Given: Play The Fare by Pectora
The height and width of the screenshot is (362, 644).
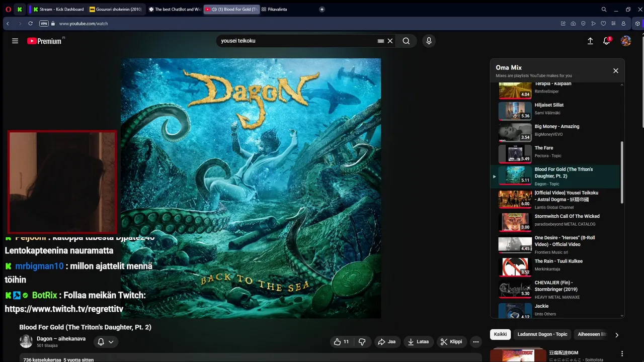Looking at the screenshot, I should pos(555,154).
